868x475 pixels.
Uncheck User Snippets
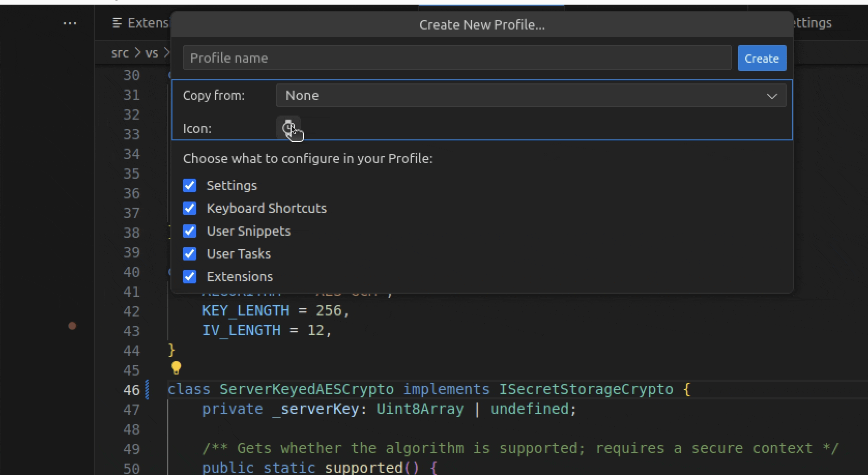click(190, 231)
